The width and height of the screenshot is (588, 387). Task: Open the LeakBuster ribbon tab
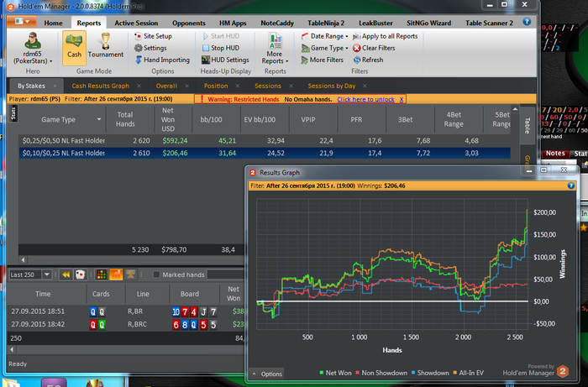pos(375,23)
